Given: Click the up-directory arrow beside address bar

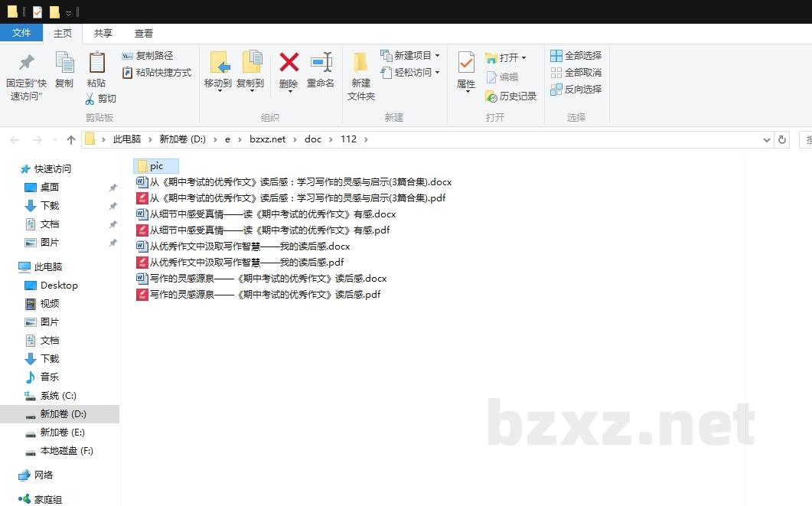Looking at the screenshot, I should tap(71, 139).
